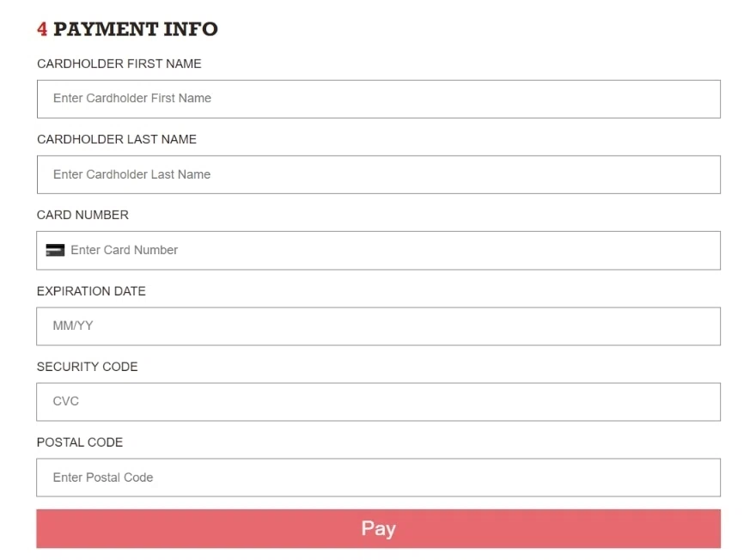Click the MM/YY placeholder text

(x=72, y=326)
